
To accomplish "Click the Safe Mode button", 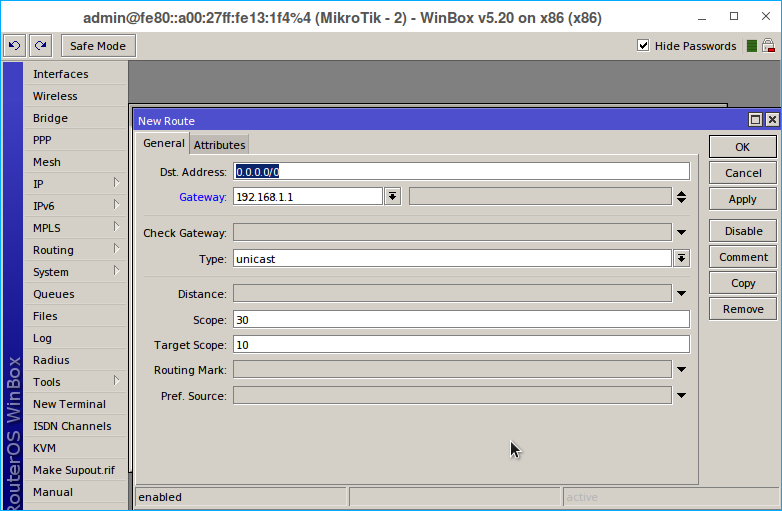I will 98,46.
